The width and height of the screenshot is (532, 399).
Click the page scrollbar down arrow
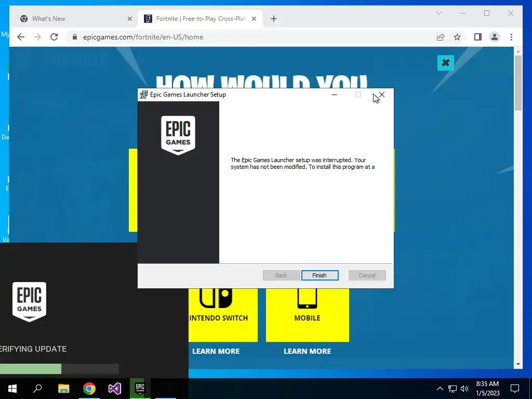(518, 364)
